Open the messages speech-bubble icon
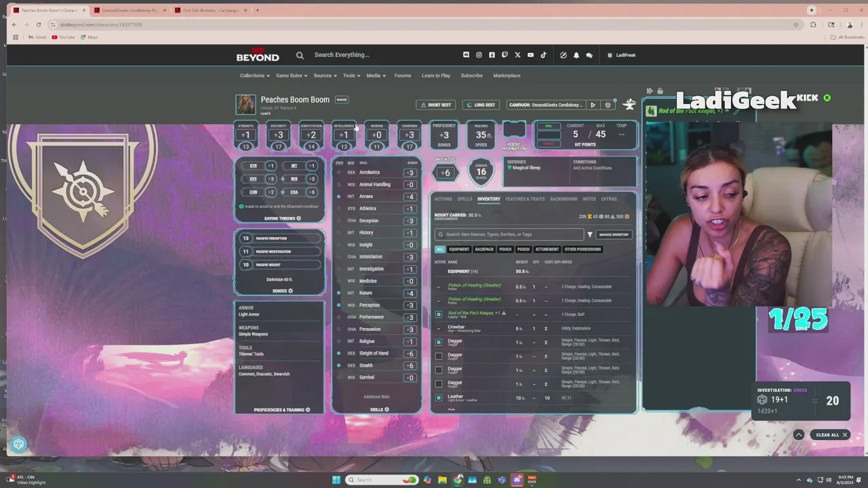 [x=589, y=55]
